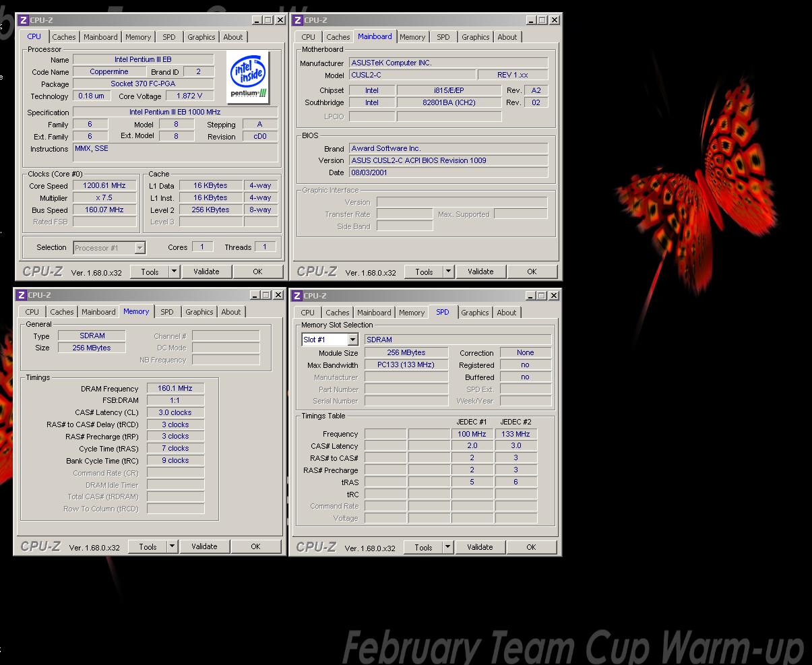Open Mainboard tab in CPU window
The height and width of the screenshot is (665, 812).
(x=100, y=37)
